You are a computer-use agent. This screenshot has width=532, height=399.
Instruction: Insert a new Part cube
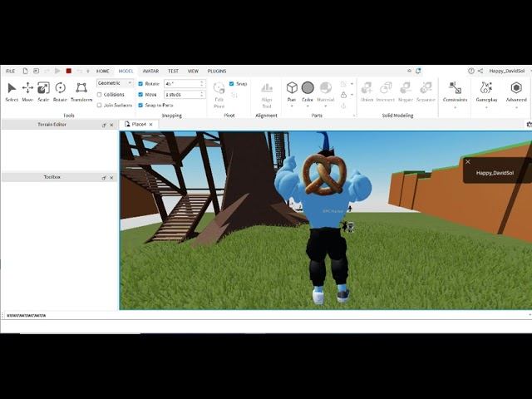click(x=292, y=87)
